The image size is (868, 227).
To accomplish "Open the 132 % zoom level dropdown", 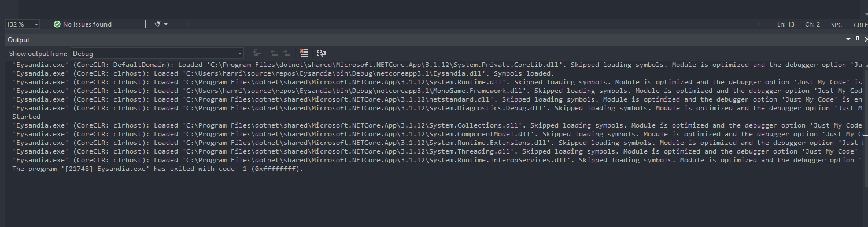I will tap(23, 24).
